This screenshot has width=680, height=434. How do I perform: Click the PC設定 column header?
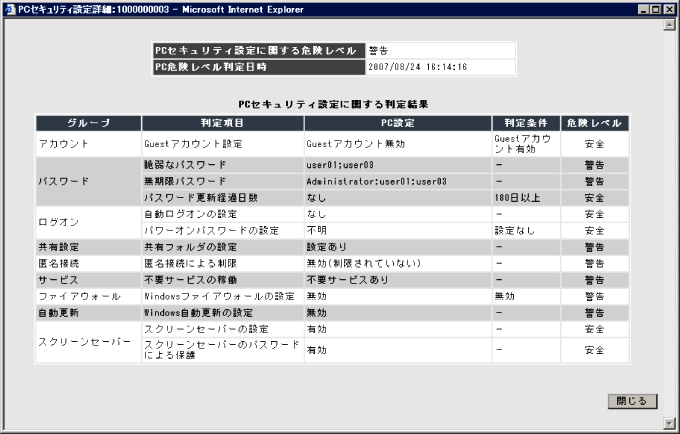[398, 123]
